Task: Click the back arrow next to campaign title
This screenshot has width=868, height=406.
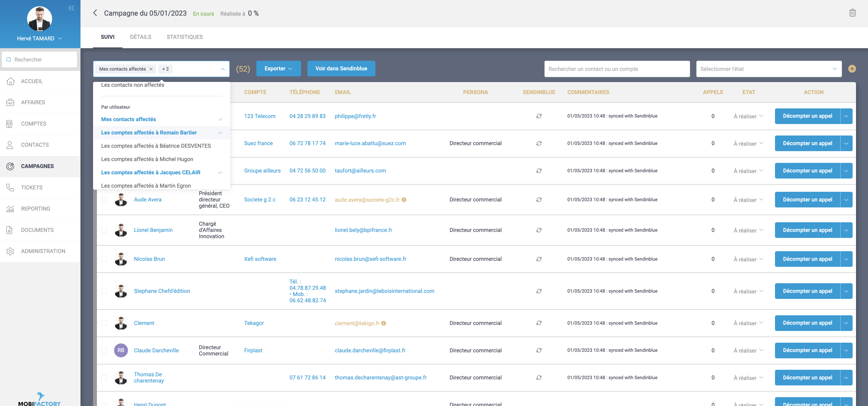Action: 95,13
